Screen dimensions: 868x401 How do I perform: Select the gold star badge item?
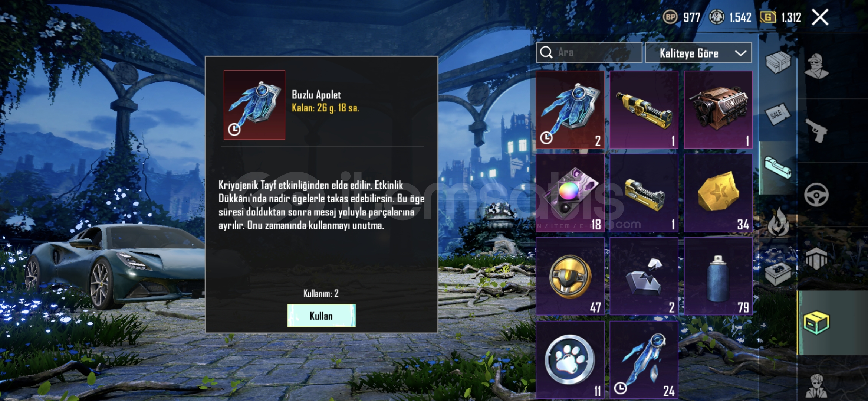pyautogui.click(x=718, y=193)
